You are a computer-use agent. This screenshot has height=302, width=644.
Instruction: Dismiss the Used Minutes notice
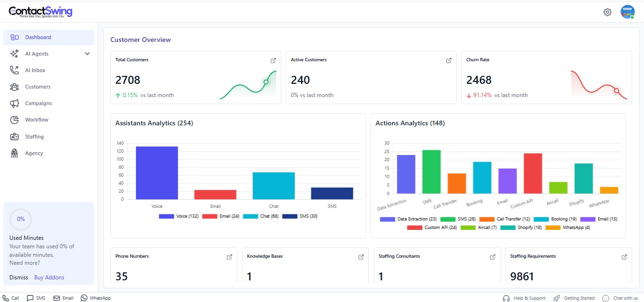pos(19,278)
